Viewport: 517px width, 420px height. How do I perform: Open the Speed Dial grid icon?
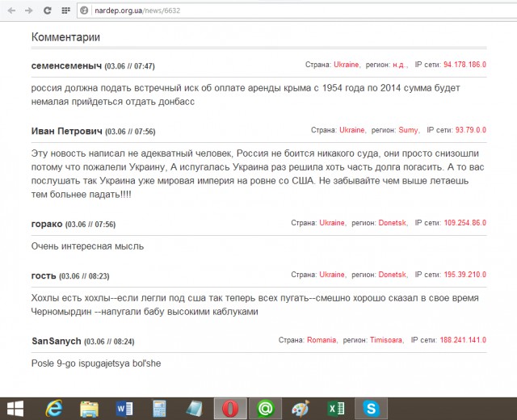66,10
